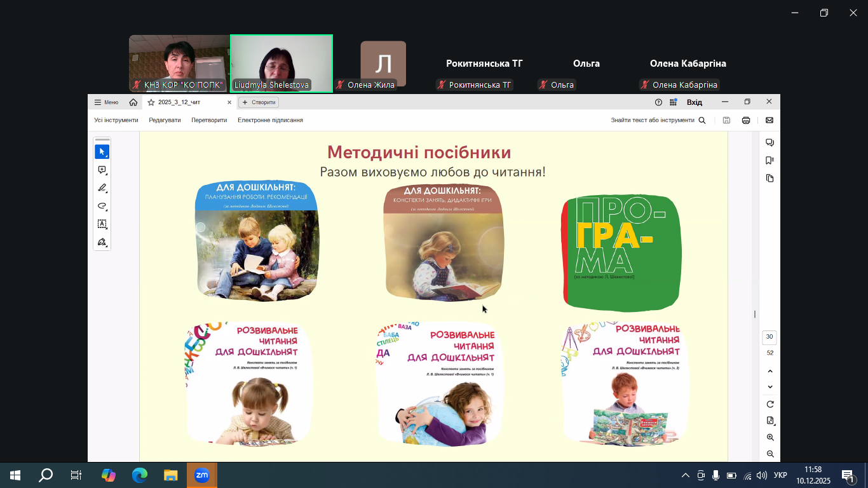Open the Редагувати menu item

click(165, 120)
